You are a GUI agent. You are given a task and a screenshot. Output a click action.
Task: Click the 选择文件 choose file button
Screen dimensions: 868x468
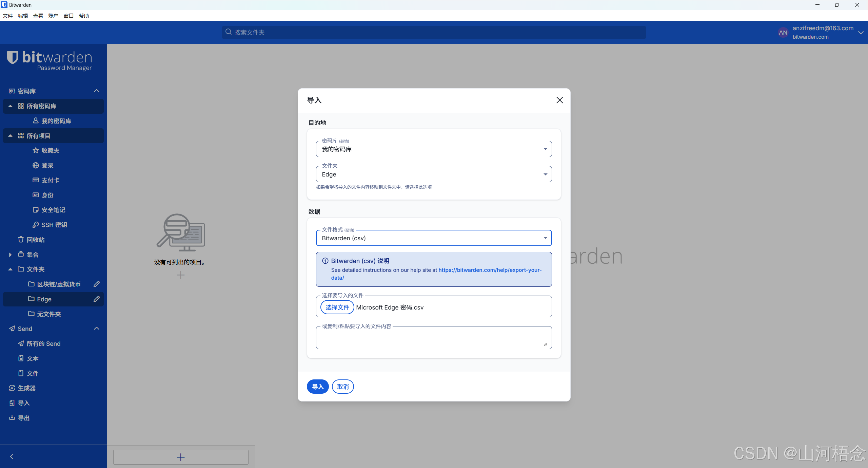(x=337, y=307)
